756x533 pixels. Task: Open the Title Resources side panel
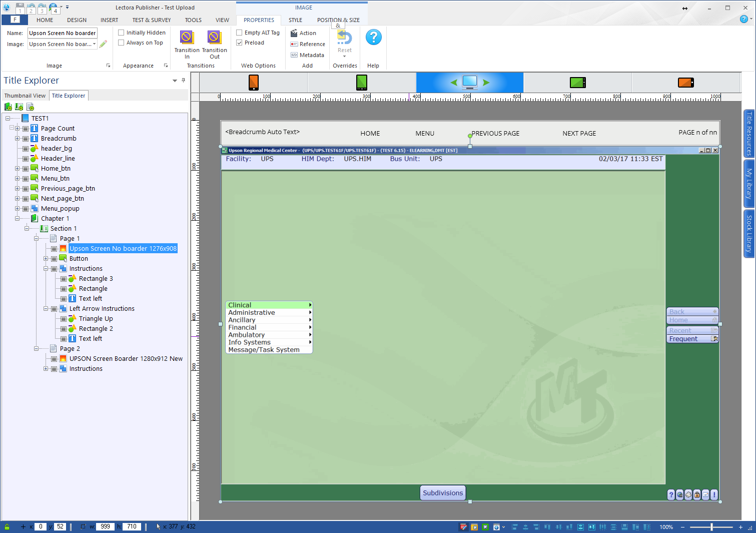pos(749,134)
